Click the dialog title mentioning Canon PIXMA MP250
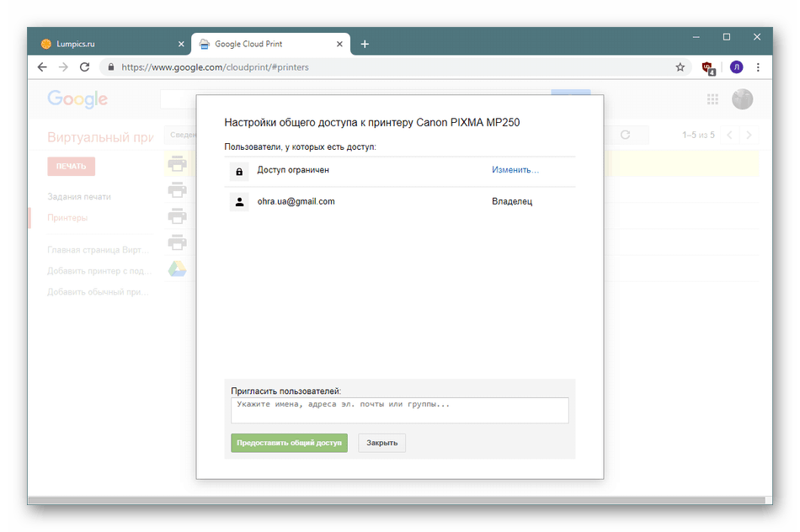 pos(372,122)
